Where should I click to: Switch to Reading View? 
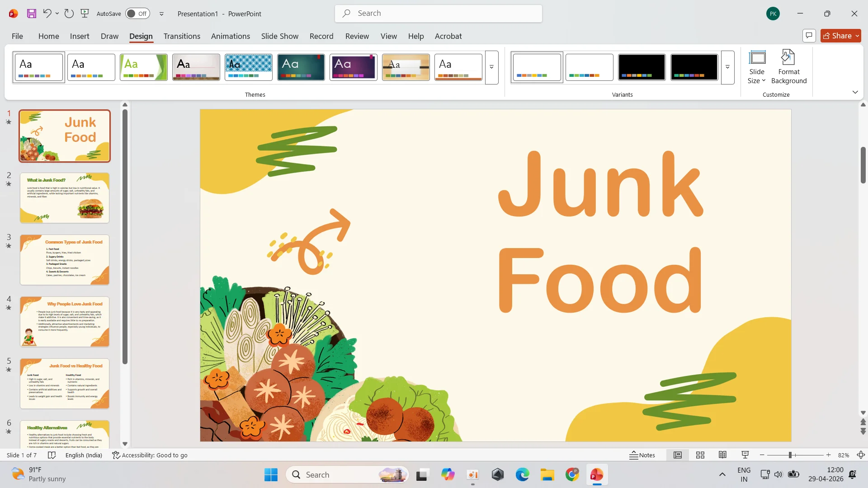(722, 455)
